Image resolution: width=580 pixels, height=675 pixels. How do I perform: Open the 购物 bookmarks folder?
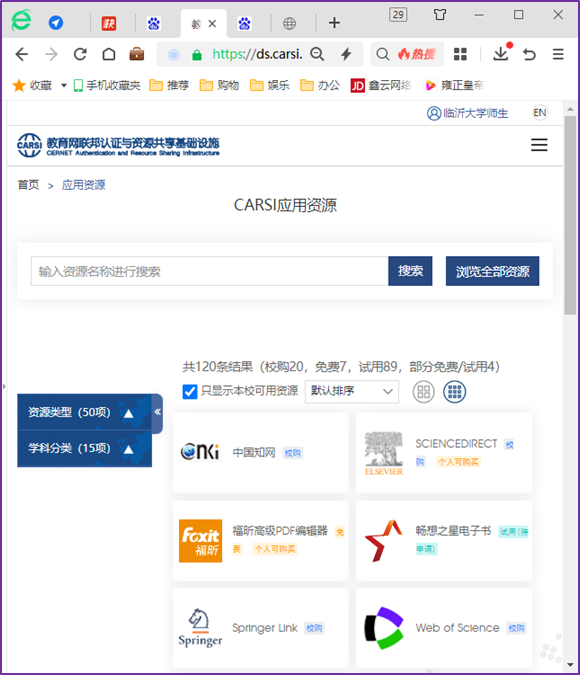click(219, 85)
